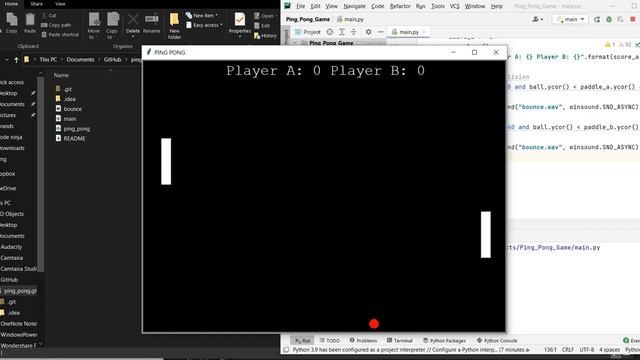Click the Move to icon
The image size is (640, 360).
[x=94, y=20]
